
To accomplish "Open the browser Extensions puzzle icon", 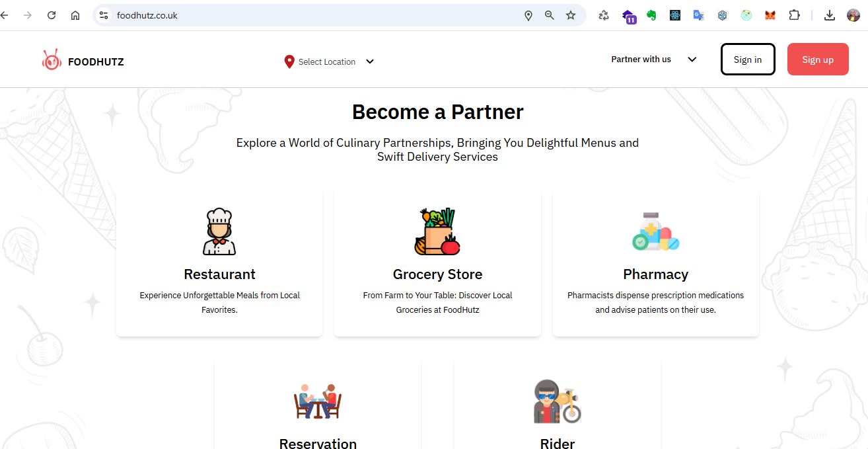I will point(794,15).
